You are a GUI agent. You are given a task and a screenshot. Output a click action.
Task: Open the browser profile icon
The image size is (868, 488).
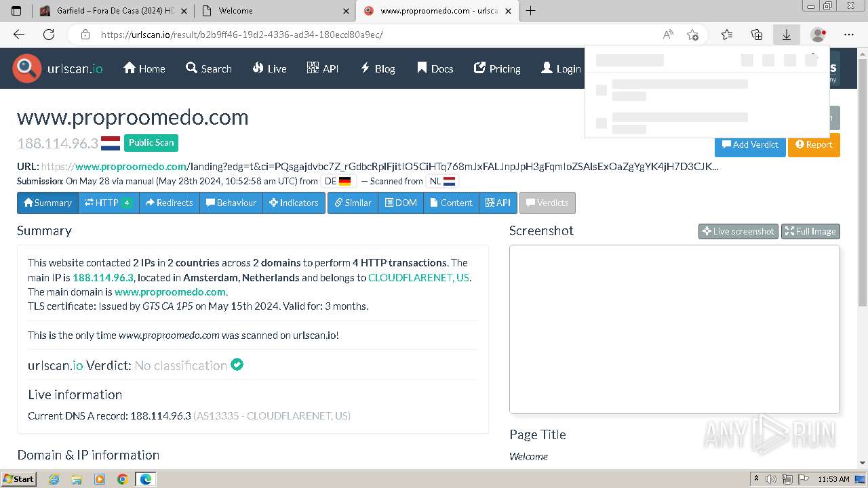click(x=818, y=35)
